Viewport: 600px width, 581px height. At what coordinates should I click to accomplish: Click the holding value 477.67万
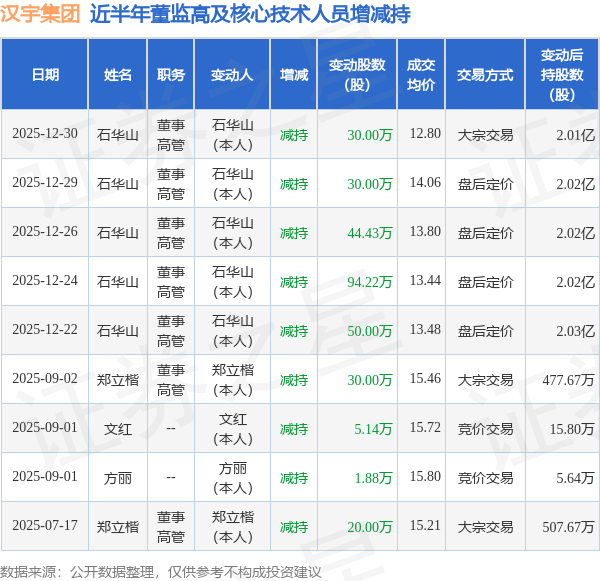(x=568, y=380)
